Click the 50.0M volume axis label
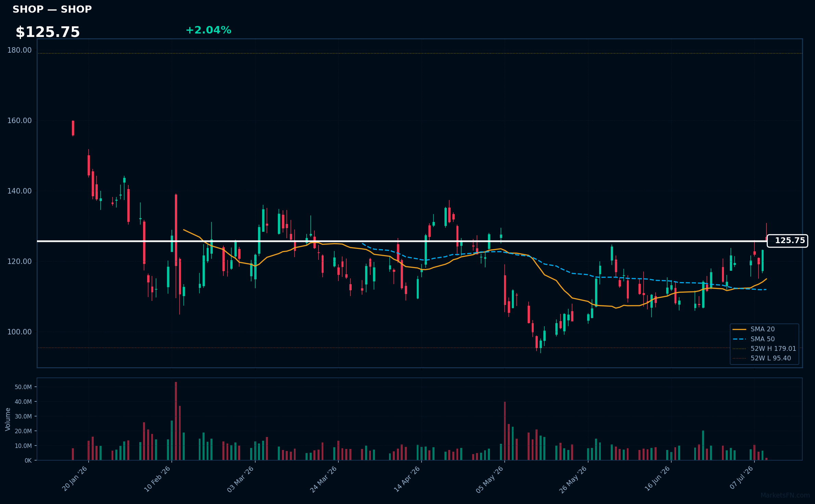 tap(23, 387)
